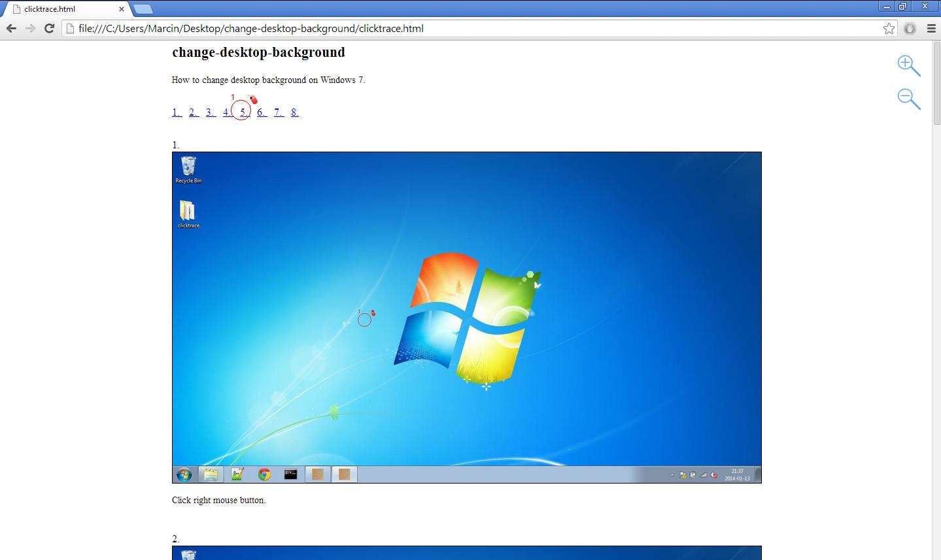
Task: Select the clicktrace.html browser tab
Action: pyautogui.click(x=65, y=9)
